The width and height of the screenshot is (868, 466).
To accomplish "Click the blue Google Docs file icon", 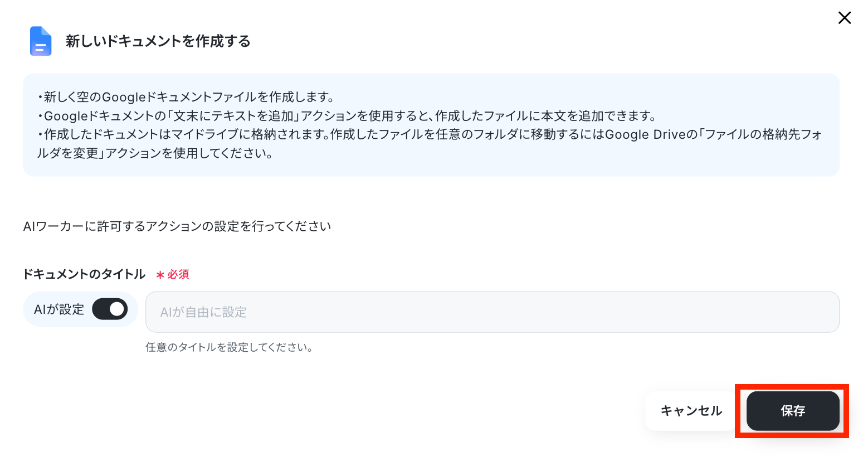I will [41, 41].
